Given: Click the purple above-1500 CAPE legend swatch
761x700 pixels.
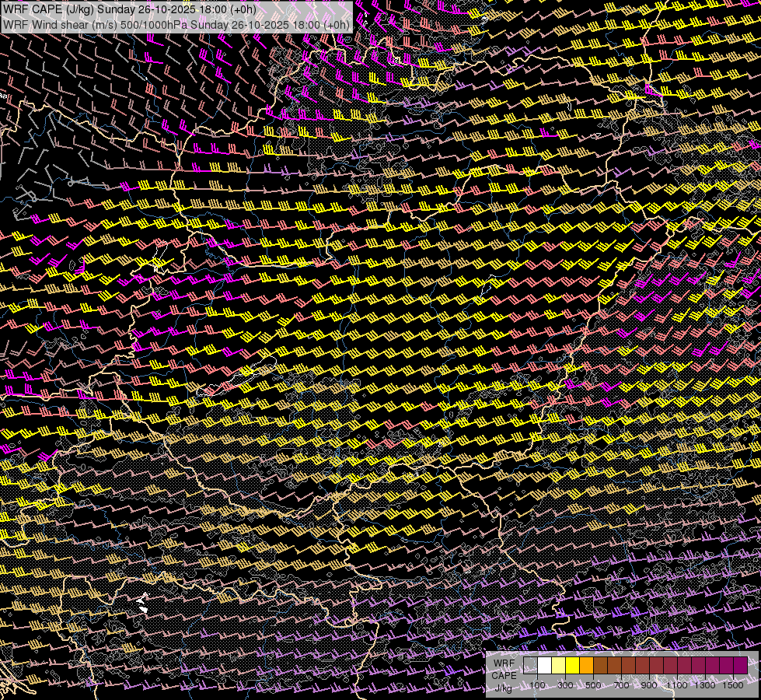Looking at the screenshot, I should click(740, 666).
